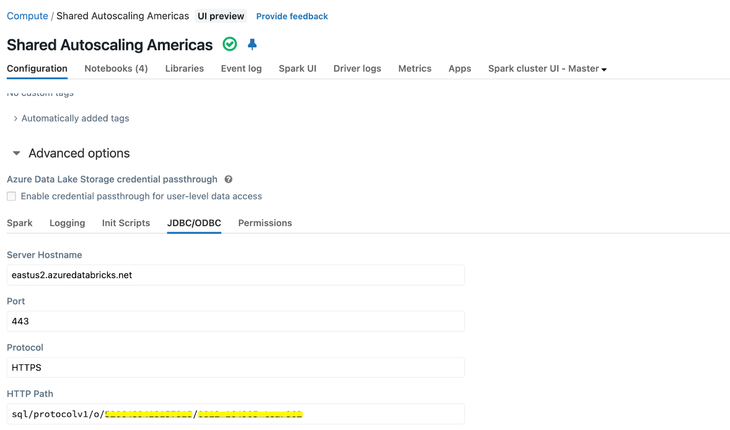This screenshot has width=730, height=430.
Task: Open Spark cluster UI - Master dropdown
Action: (547, 69)
